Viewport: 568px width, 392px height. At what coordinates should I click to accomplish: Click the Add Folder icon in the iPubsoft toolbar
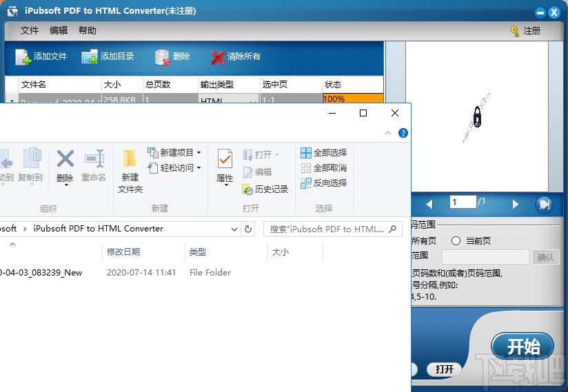(x=90, y=56)
